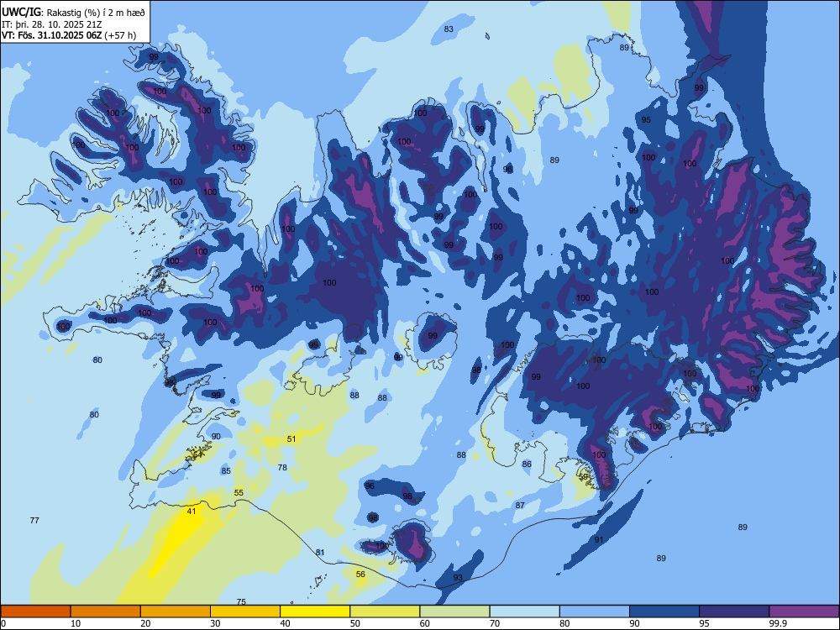Click the '40' legend tick label
Image resolution: width=840 pixels, height=630 pixels.
tap(285, 623)
